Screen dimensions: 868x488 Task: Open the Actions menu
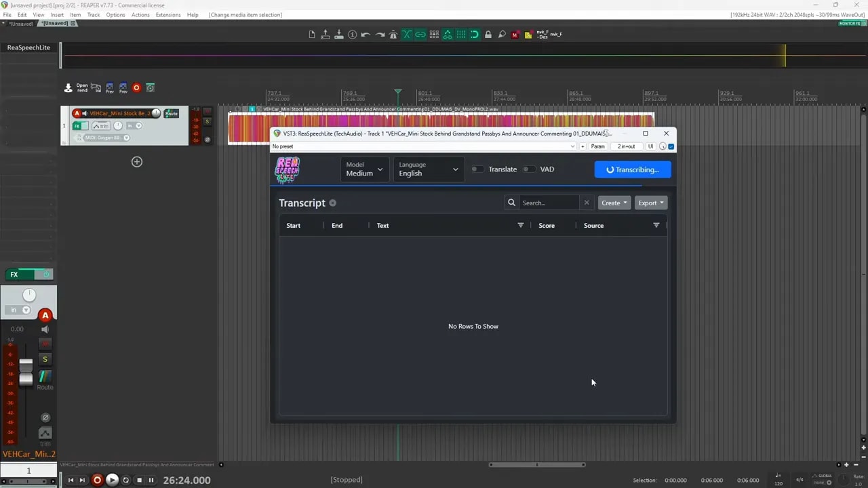pos(140,15)
